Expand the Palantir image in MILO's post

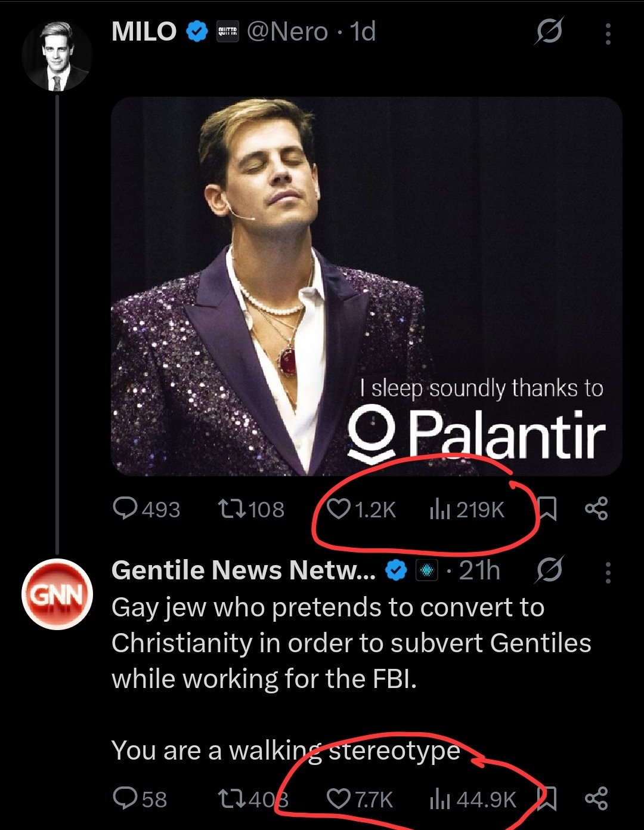(366, 286)
